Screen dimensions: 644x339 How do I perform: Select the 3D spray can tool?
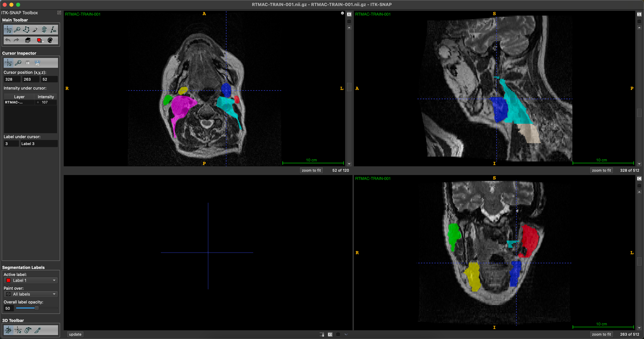[28, 330]
